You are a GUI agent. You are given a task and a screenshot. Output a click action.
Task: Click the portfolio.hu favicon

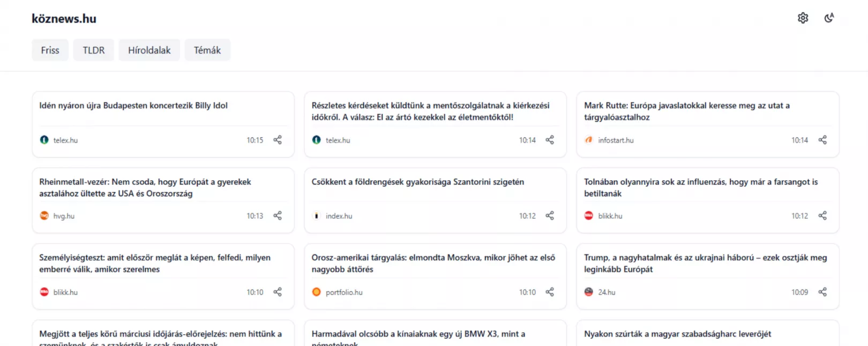click(317, 292)
